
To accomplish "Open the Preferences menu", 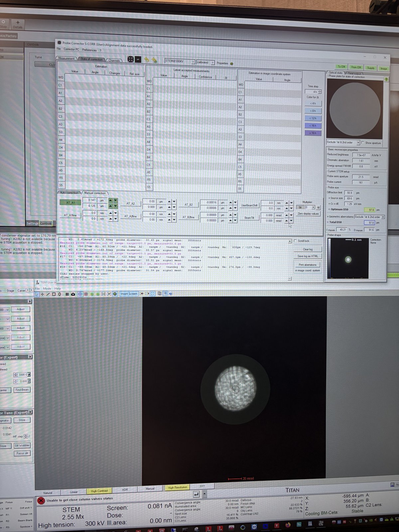I will coord(89,50).
